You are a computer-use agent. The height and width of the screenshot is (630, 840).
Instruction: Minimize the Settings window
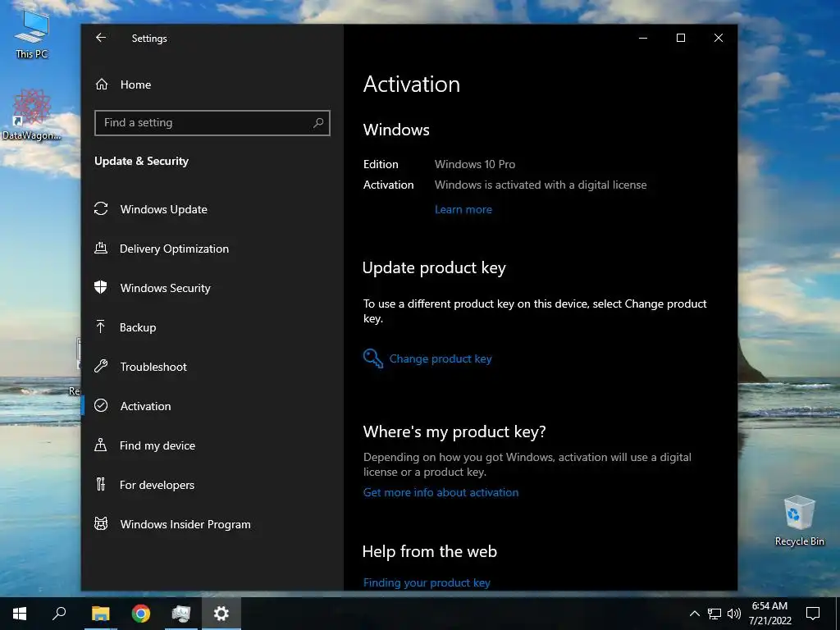(643, 38)
